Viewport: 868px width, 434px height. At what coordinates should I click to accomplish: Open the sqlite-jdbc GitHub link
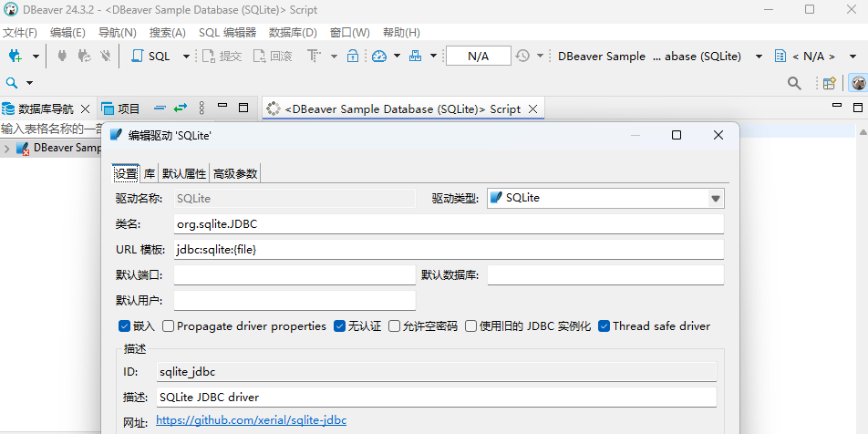pos(251,420)
